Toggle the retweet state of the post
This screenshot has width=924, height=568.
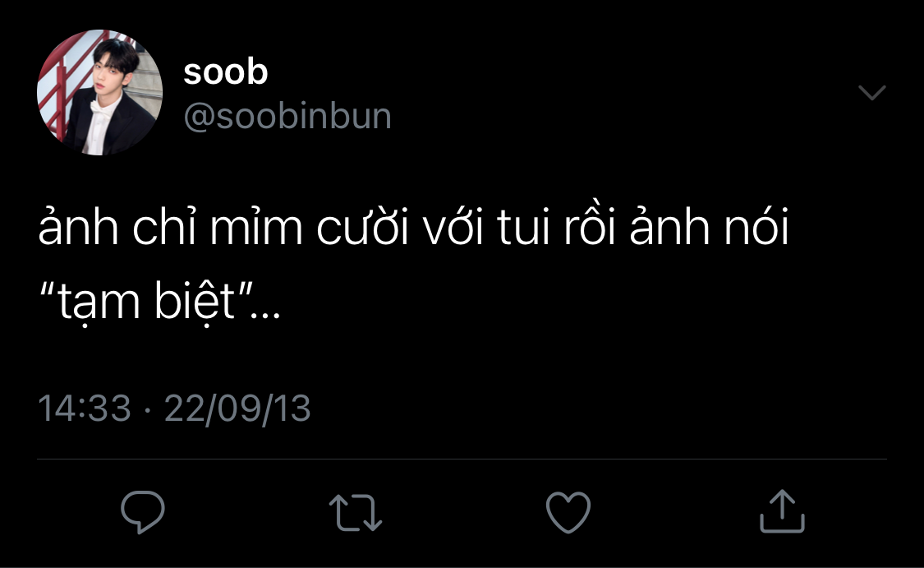pos(356,510)
